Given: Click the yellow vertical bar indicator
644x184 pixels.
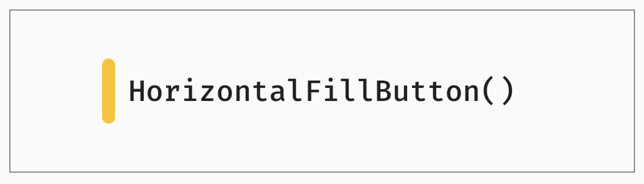Looking at the screenshot, I should (109, 91).
